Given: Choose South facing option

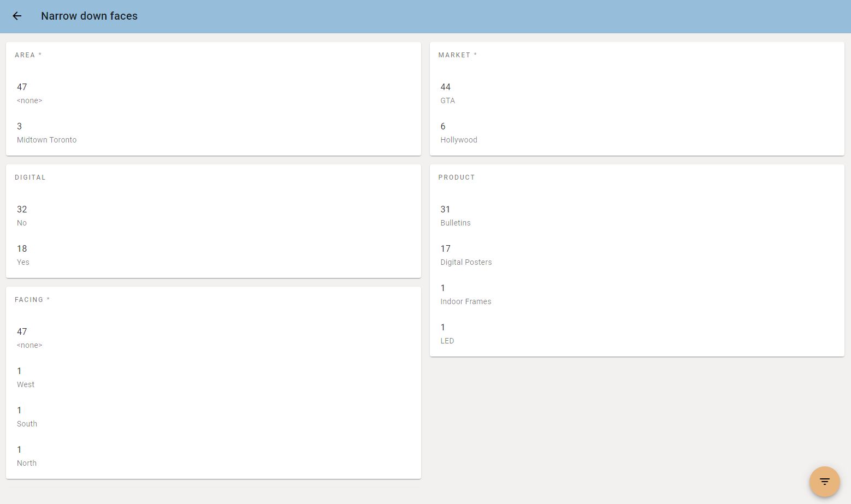Looking at the screenshot, I should [213, 417].
